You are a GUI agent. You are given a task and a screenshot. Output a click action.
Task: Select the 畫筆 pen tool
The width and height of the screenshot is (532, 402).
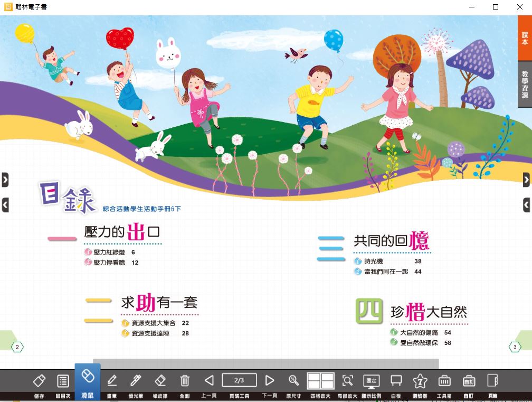coord(112,381)
